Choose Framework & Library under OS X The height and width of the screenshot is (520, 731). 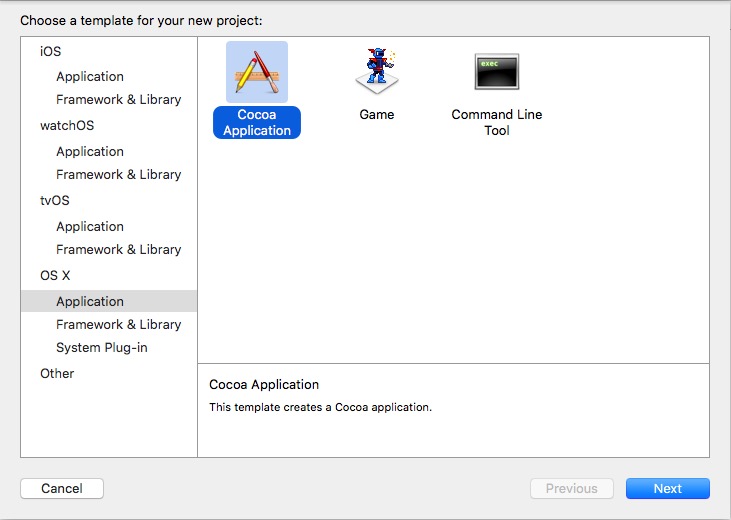(x=118, y=325)
